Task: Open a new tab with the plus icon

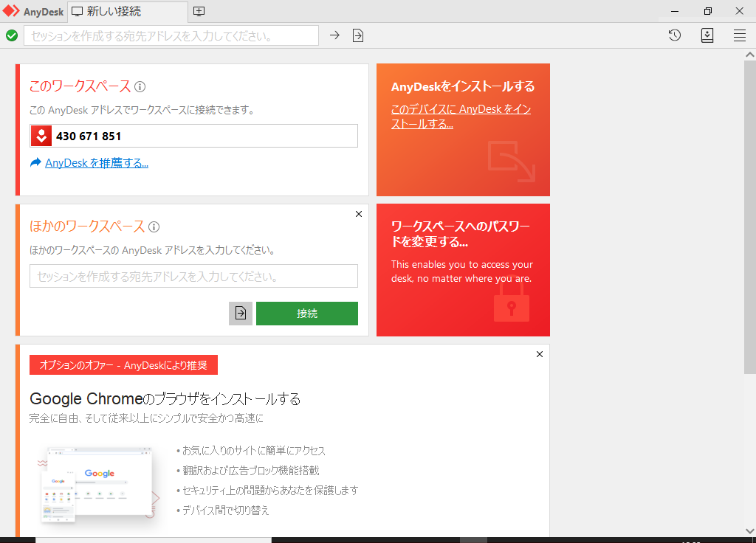Action: point(199,12)
